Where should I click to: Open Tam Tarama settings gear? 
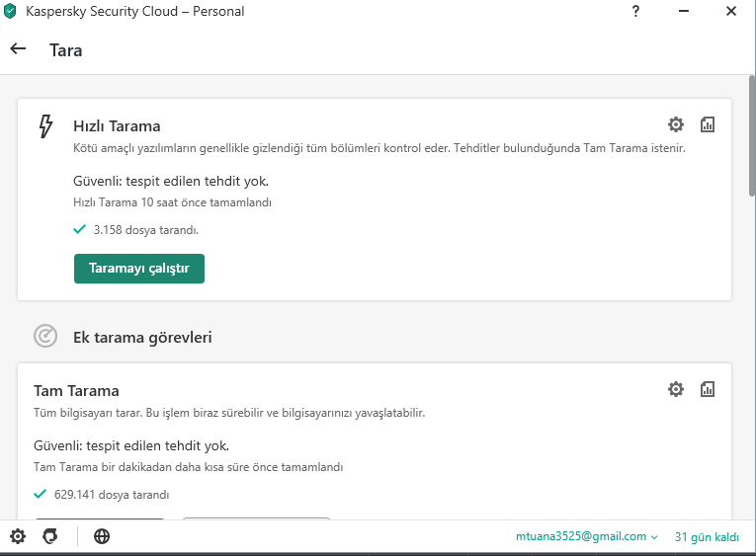pos(676,389)
